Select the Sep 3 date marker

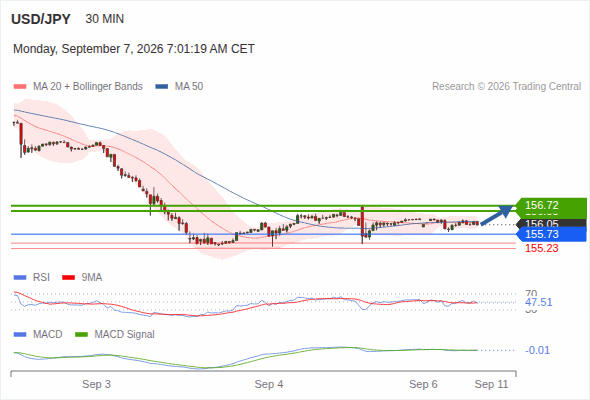tap(96, 384)
